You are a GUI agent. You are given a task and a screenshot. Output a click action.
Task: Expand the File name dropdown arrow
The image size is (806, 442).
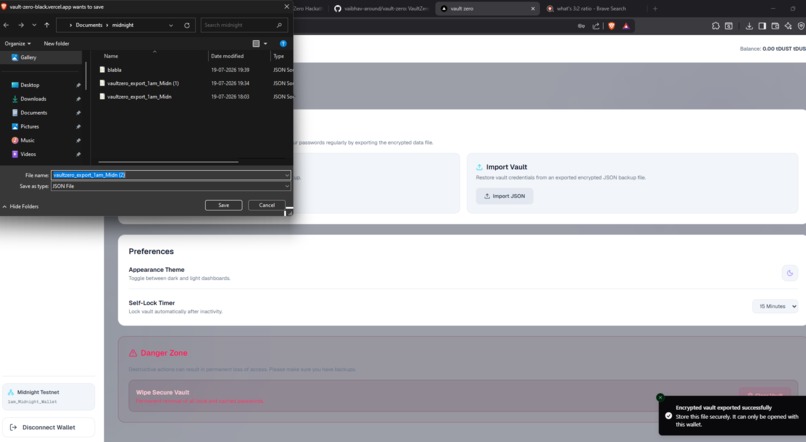tap(287, 175)
